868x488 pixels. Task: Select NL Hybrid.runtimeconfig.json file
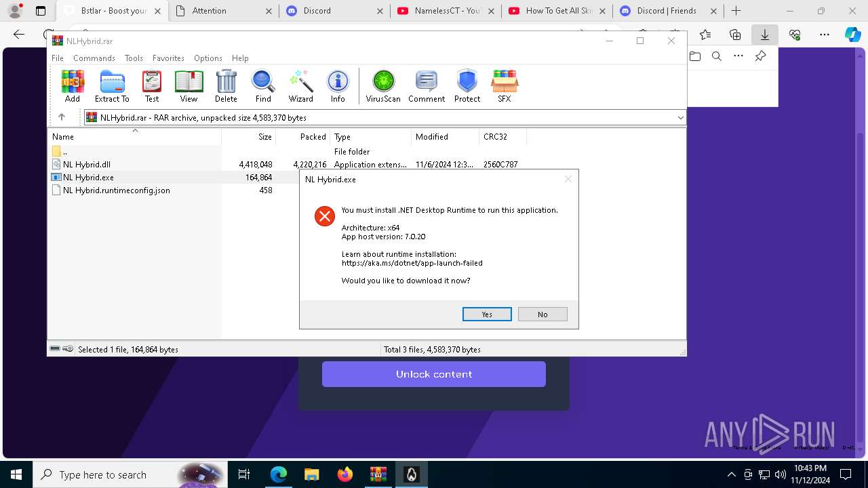[117, 190]
